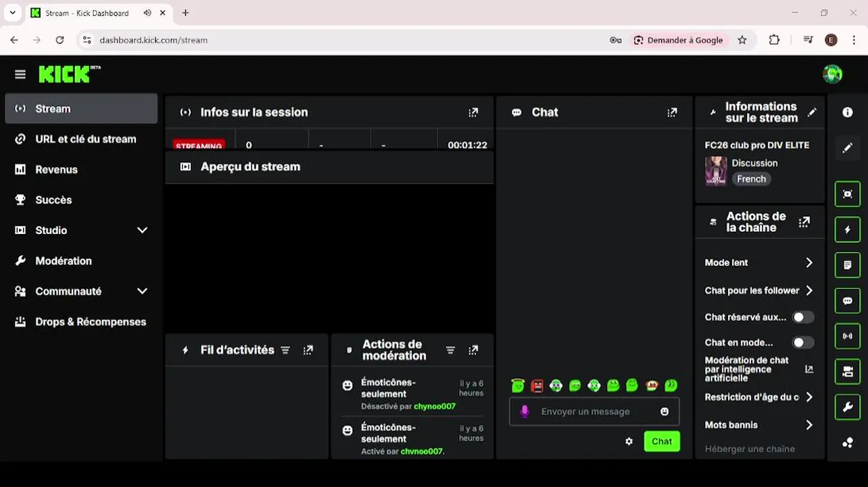Filter the Fil d'activités feed
868x487 pixels.
coord(285,350)
